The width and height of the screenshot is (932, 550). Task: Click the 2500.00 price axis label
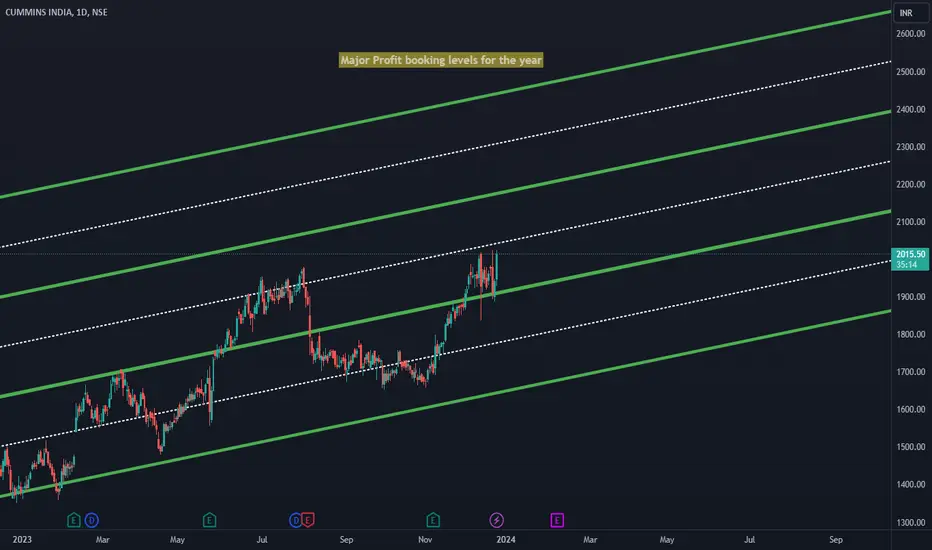(x=911, y=72)
